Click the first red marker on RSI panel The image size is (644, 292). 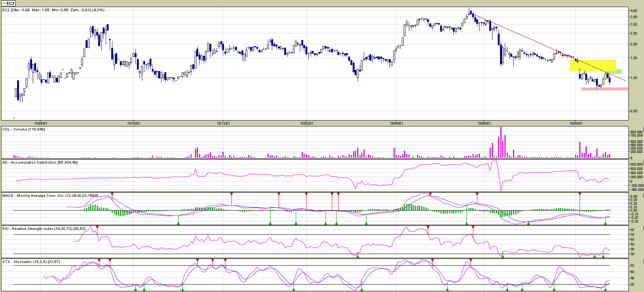[97, 227]
